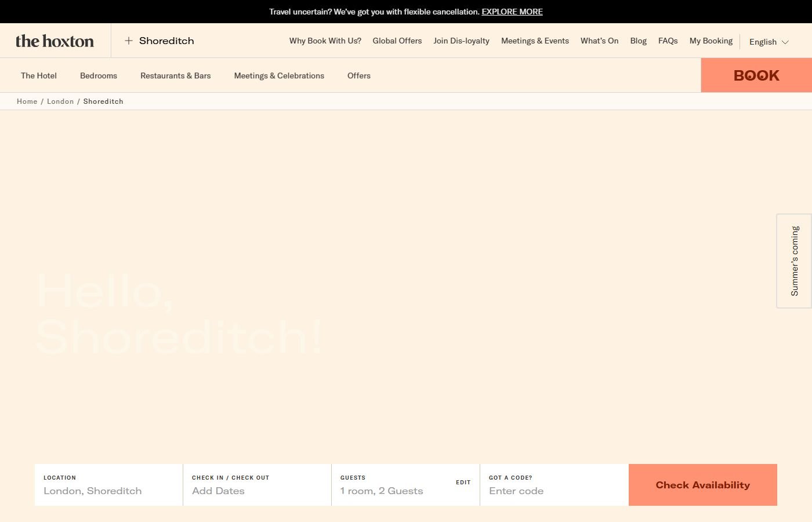This screenshot has width=812, height=522.
Task: Visit Meetings & Events in top navigation
Action: point(535,41)
